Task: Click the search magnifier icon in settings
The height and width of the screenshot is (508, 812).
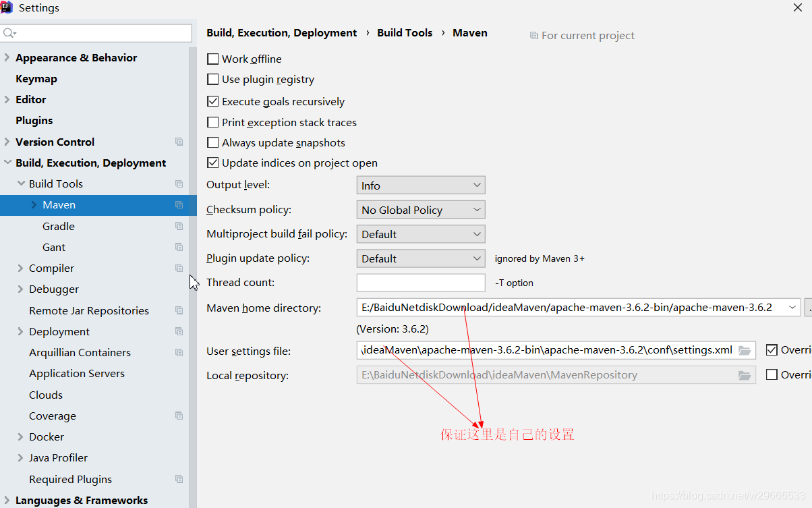Action: click(9, 33)
